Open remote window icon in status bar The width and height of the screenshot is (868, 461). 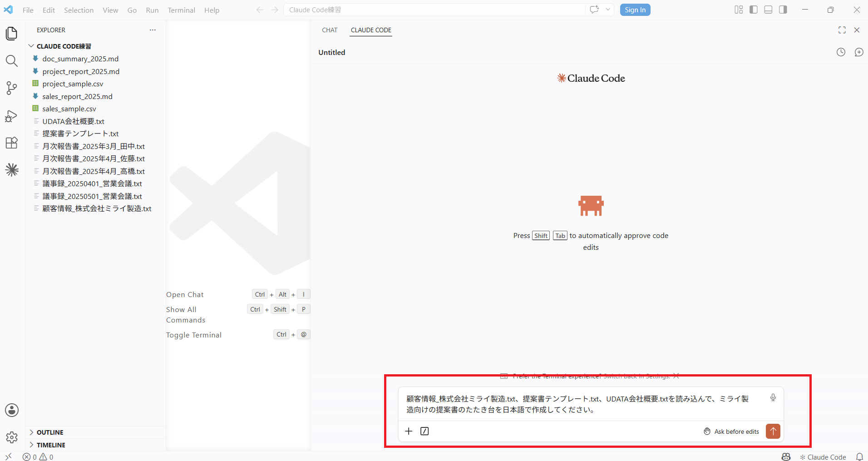[9, 456]
